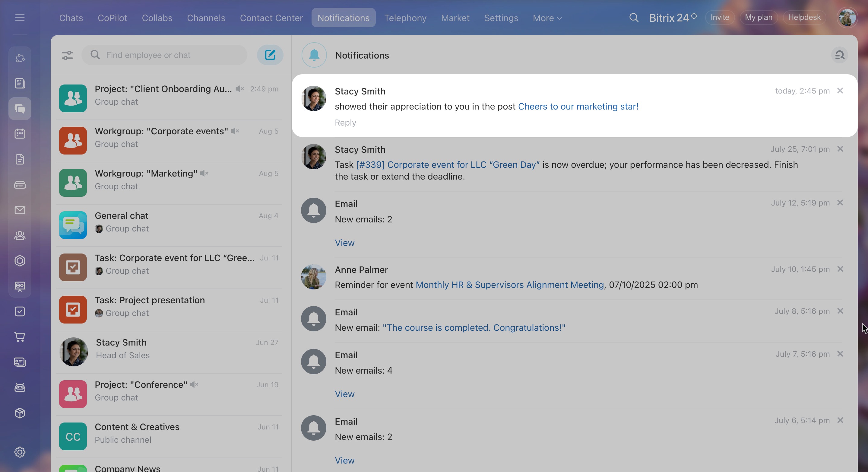Click the shopping cart sidebar icon
The height and width of the screenshot is (472, 868).
click(x=20, y=337)
